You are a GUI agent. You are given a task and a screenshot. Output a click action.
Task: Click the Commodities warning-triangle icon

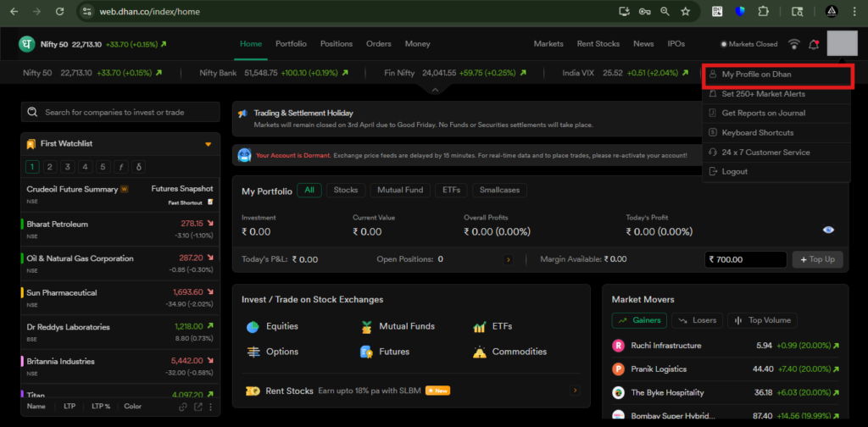tap(478, 352)
